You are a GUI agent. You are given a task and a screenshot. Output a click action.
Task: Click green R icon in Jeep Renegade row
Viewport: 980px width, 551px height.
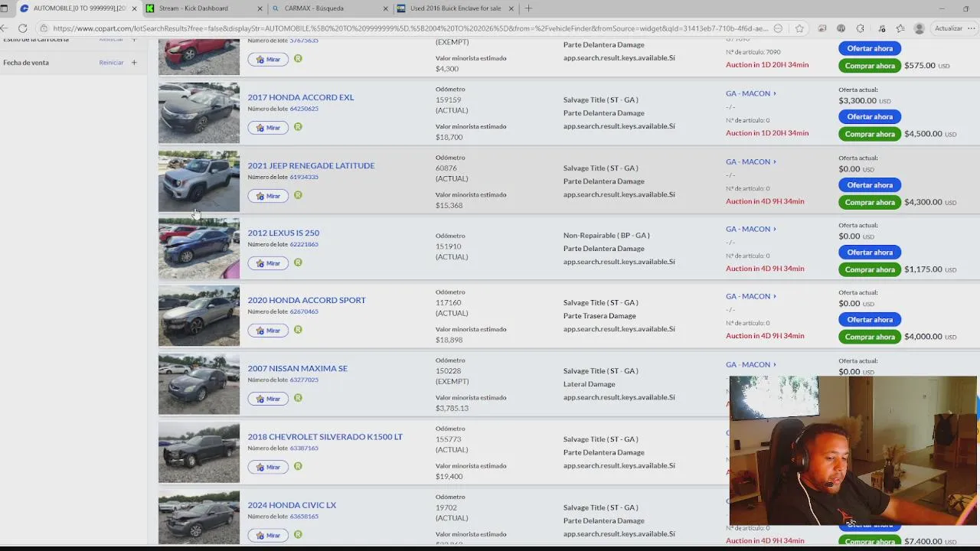pos(298,195)
